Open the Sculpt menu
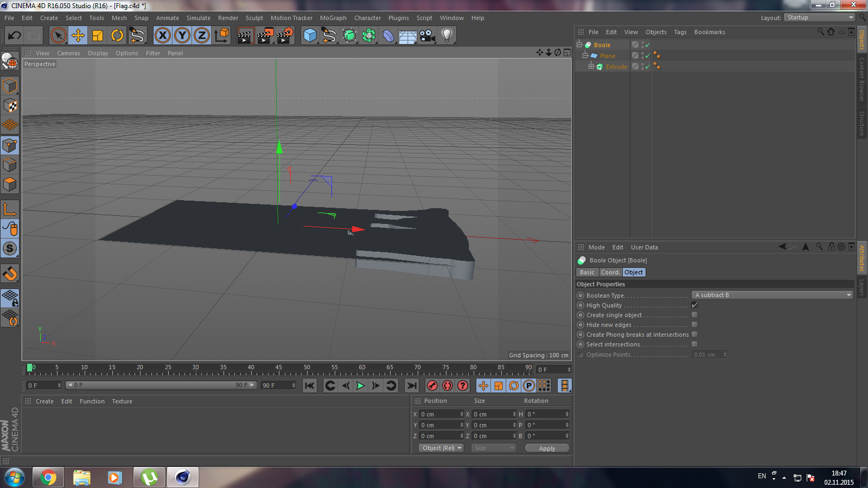 [x=254, y=18]
